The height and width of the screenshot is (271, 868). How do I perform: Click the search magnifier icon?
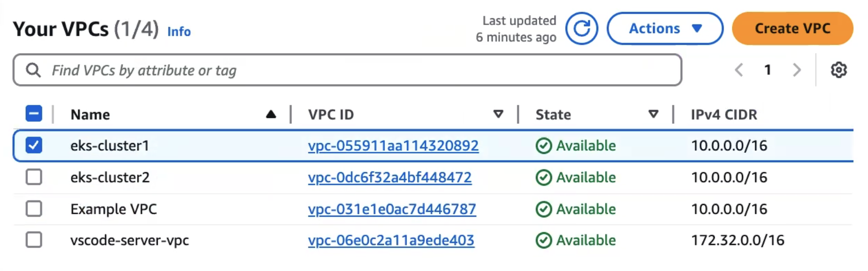click(x=33, y=70)
